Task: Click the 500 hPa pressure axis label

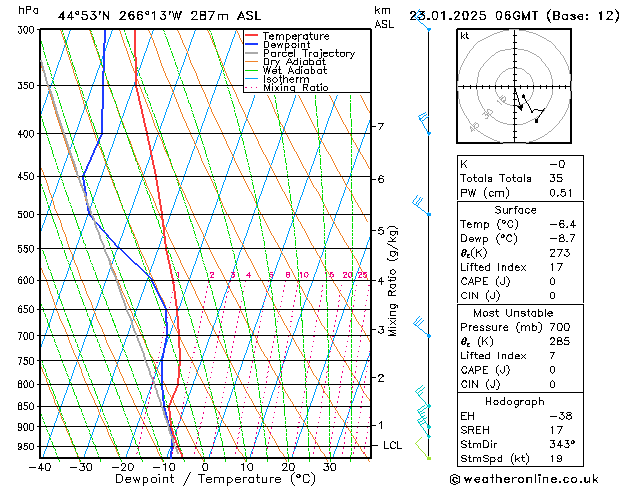Action: coord(26,215)
